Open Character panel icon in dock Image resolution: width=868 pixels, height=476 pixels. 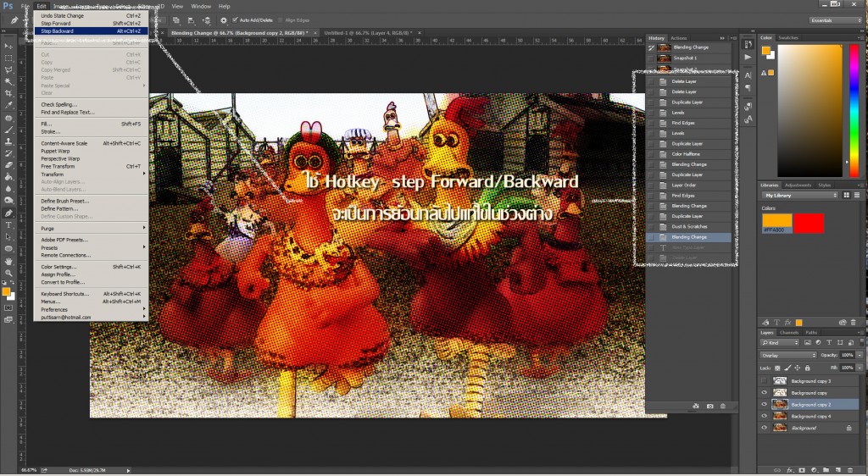click(x=748, y=75)
